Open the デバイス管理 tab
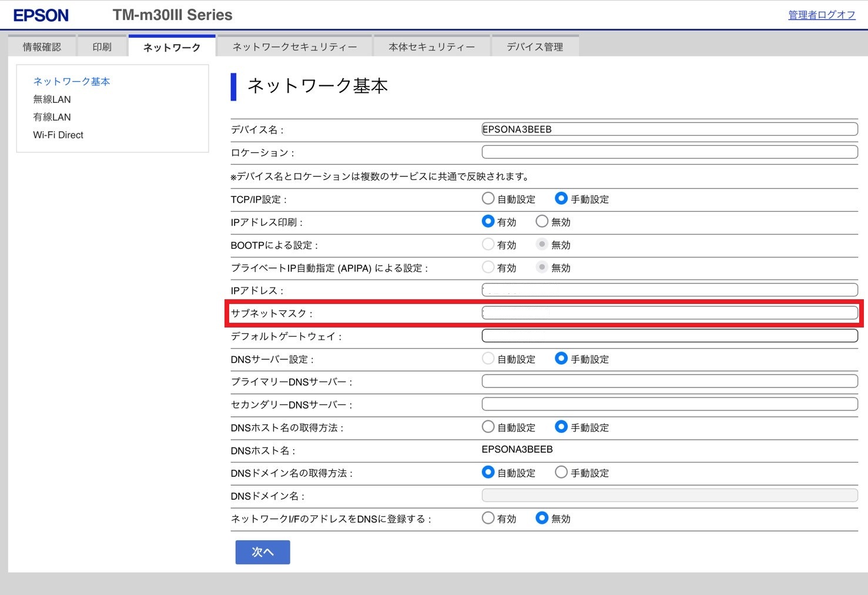This screenshot has height=595, width=868. tap(535, 47)
